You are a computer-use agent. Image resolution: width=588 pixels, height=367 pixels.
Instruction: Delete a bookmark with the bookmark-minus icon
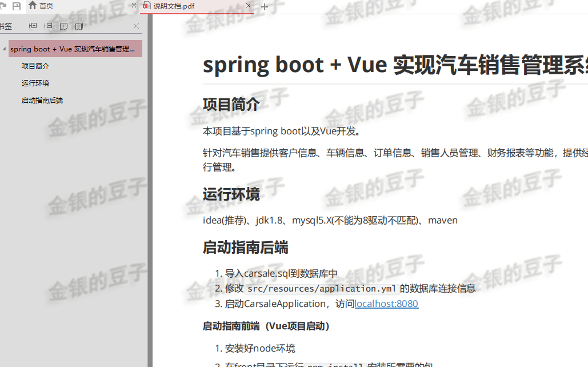(78, 26)
